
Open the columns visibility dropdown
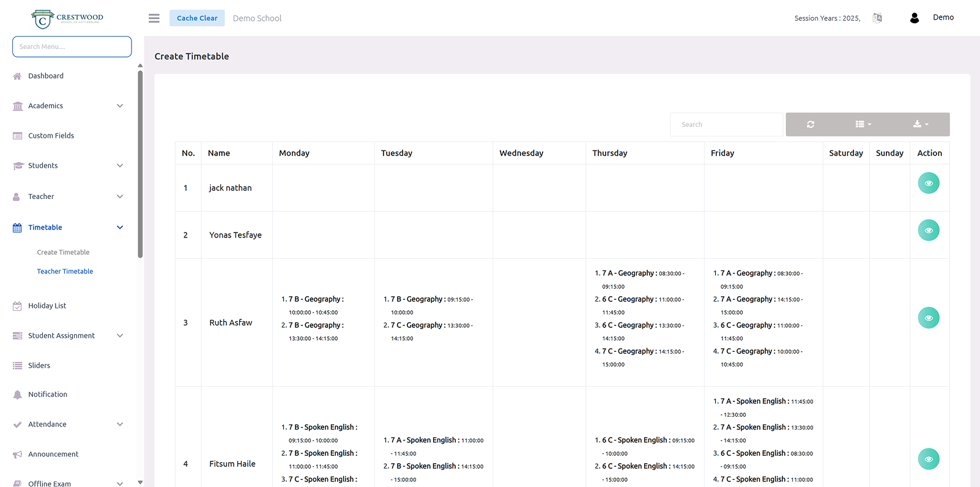pos(863,124)
